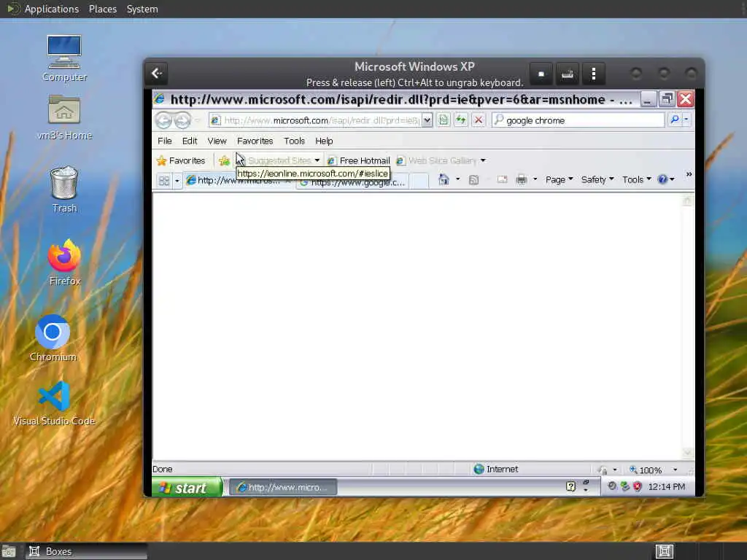The height and width of the screenshot is (560, 747).
Task: Click the Compatibility View icon beside address bar
Action: pos(444,120)
